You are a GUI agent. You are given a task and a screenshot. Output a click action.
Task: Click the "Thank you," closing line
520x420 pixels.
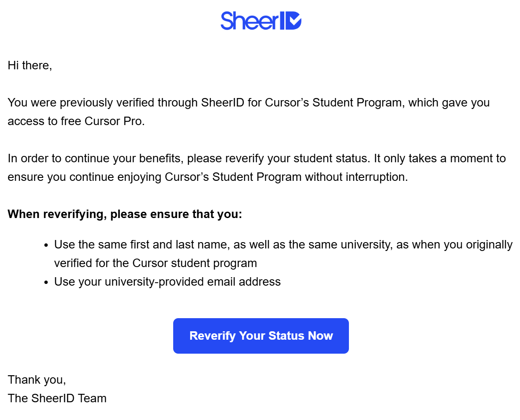(37, 380)
